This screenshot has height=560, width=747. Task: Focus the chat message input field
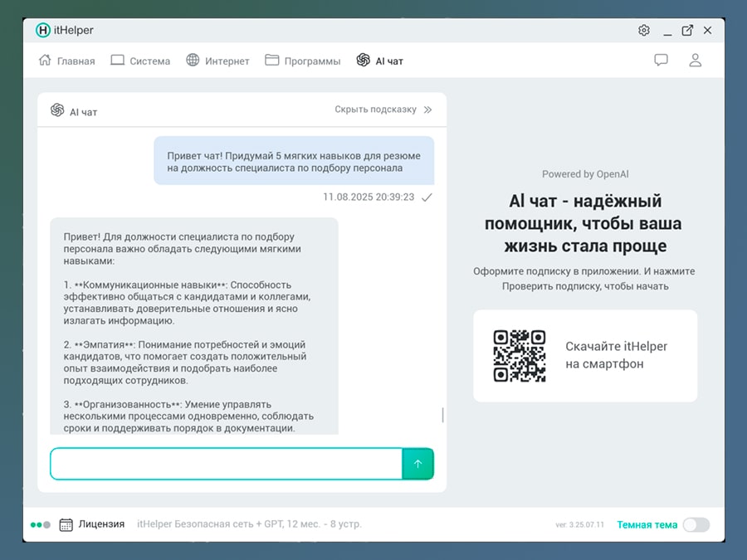click(x=226, y=464)
